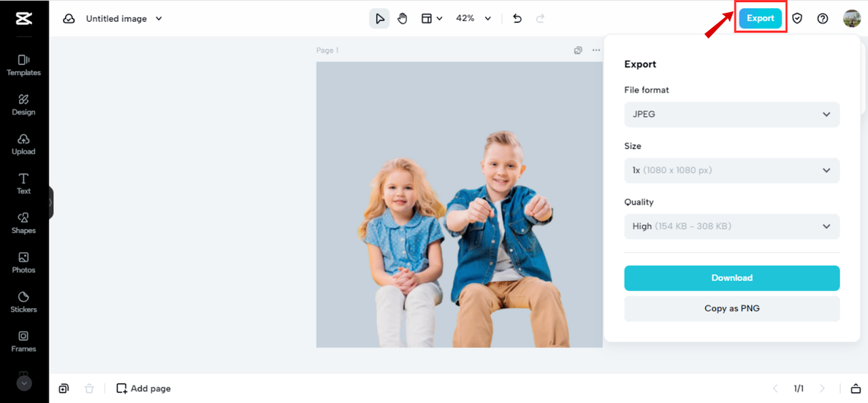Duplicate Page 1 using the icon above the canvas
Image resolution: width=868 pixels, height=403 pixels.
pyautogui.click(x=578, y=50)
